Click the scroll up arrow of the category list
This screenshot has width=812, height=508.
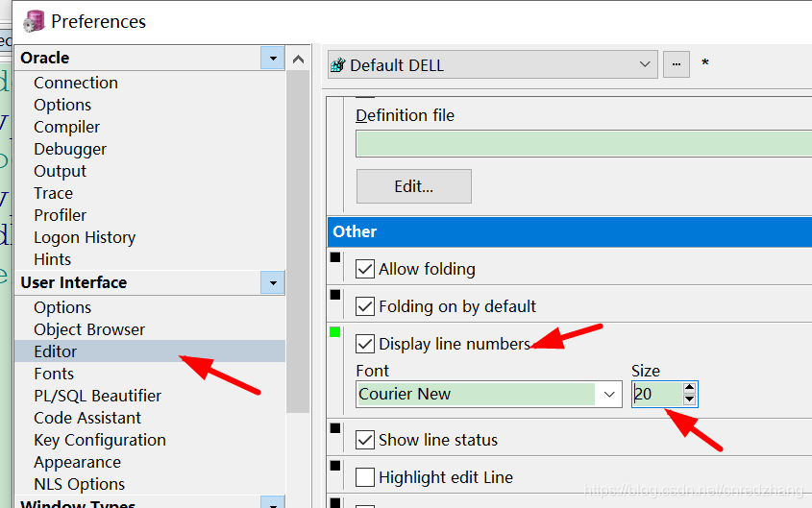pyautogui.click(x=298, y=59)
